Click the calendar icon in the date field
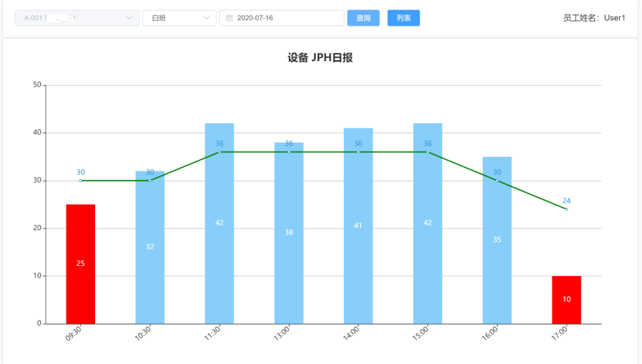Image resolution: width=642 pixels, height=364 pixels. 229,18
